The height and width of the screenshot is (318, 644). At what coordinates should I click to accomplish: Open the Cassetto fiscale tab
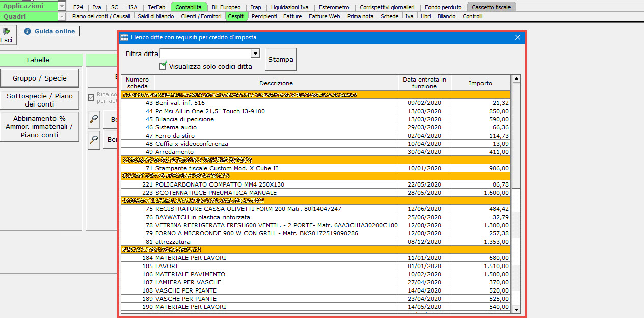491,7
